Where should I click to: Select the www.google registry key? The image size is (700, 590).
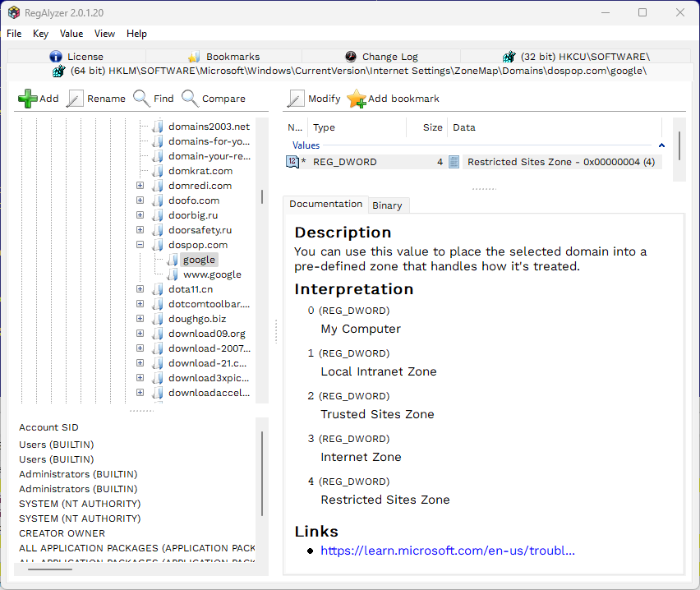212,274
